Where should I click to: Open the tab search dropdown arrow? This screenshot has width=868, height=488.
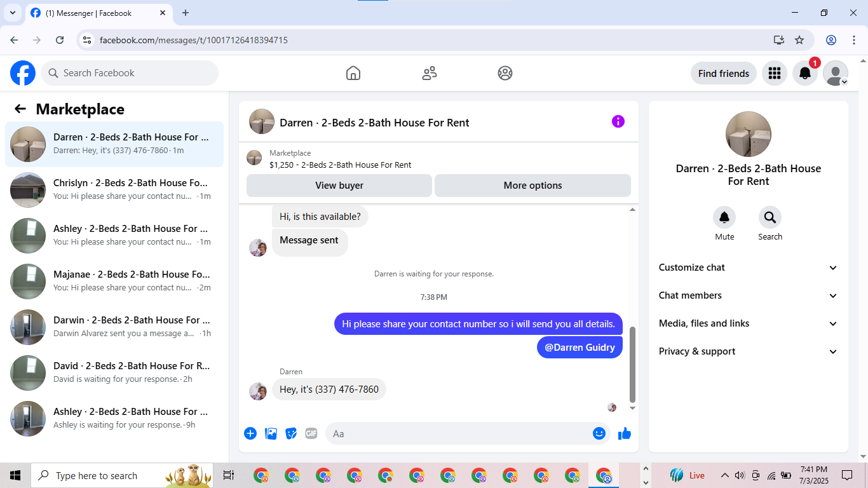click(x=12, y=13)
